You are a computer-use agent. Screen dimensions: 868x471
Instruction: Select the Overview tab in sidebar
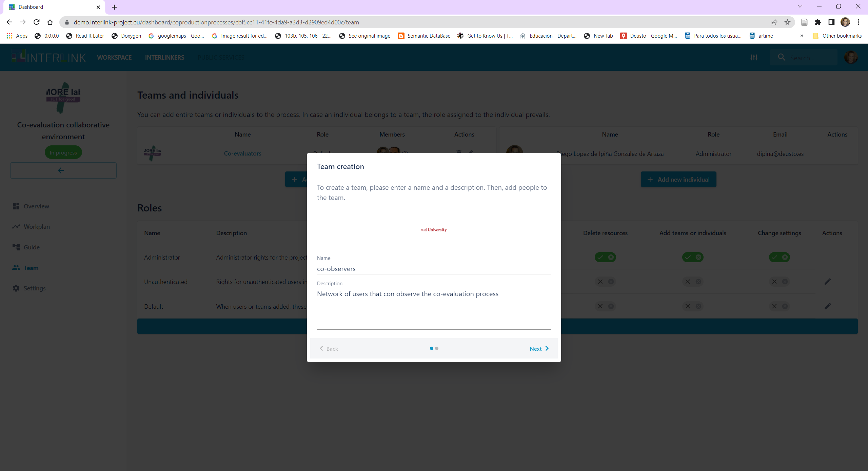tap(37, 206)
